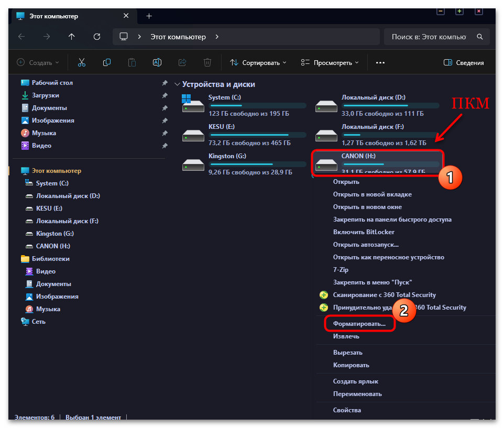Select the KESU (E:) drive tile
Screen dimensions: 504x428
(244, 135)
